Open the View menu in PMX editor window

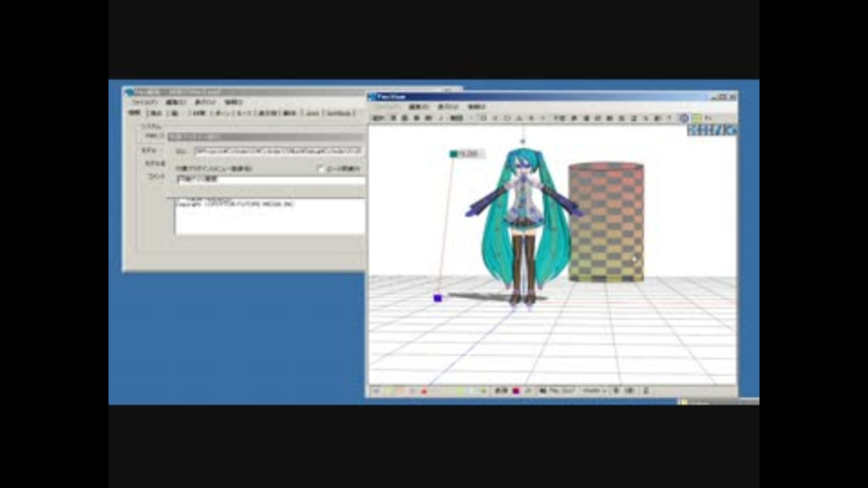[x=205, y=102]
